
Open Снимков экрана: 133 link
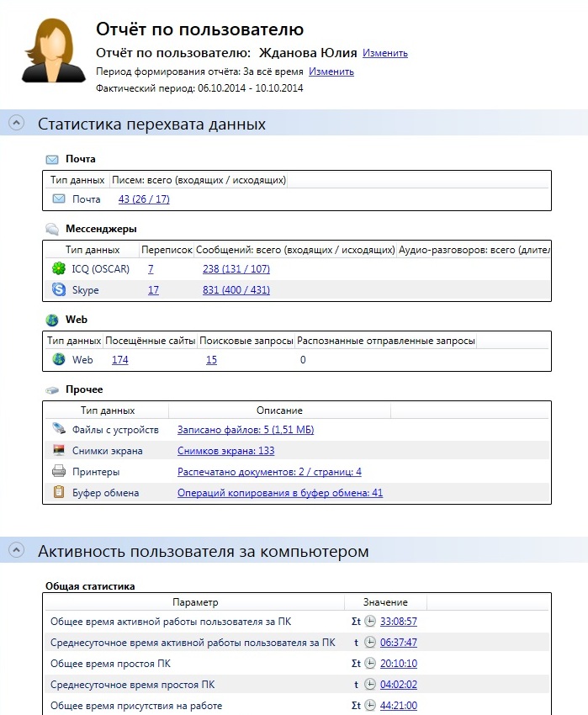coord(225,451)
